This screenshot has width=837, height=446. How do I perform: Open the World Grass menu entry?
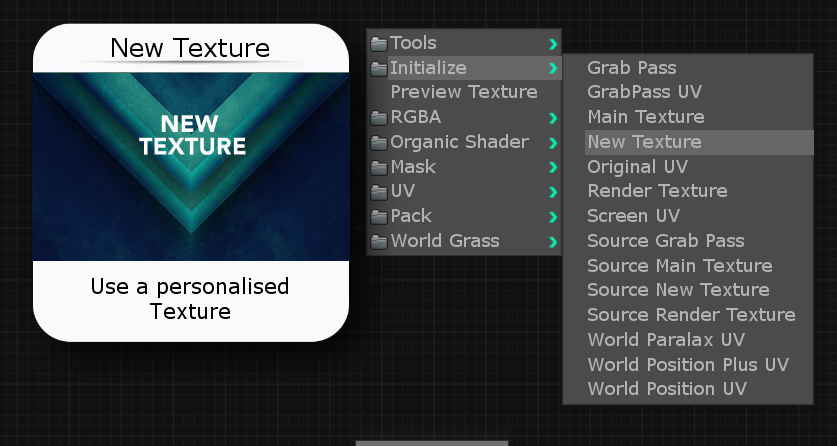(x=464, y=241)
